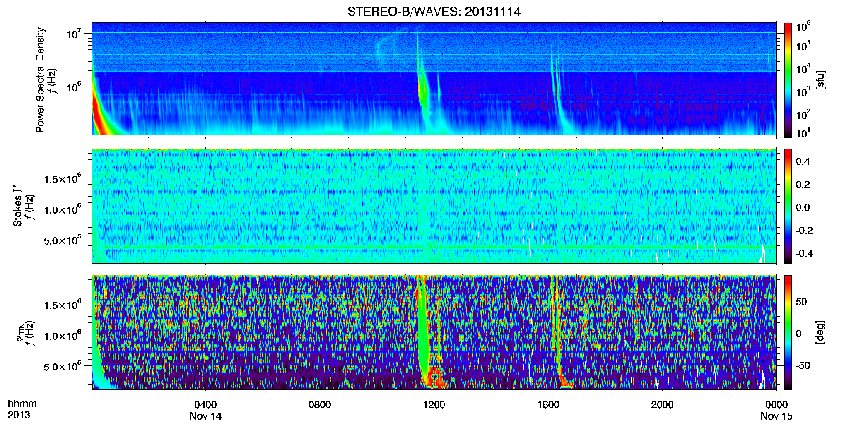The height and width of the screenshot is (447, 868).
Task: Click the Nov 14 date label
Action: (205, 416)
